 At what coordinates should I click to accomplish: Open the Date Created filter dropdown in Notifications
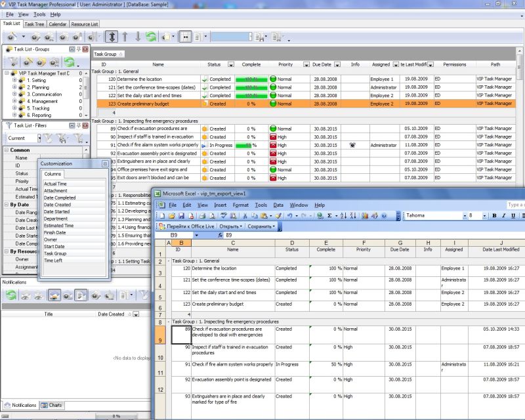pos(136,314)
